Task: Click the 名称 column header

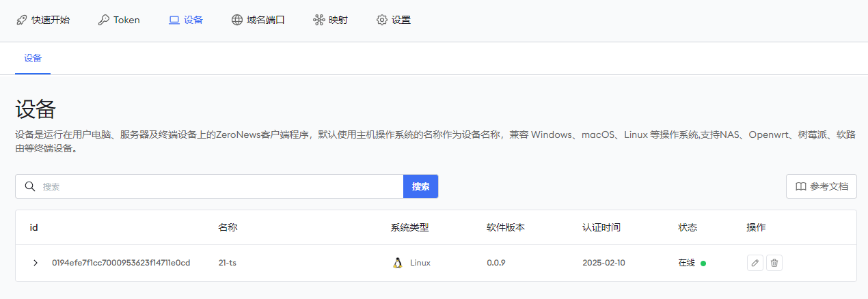Action: [x=228, y=227]
